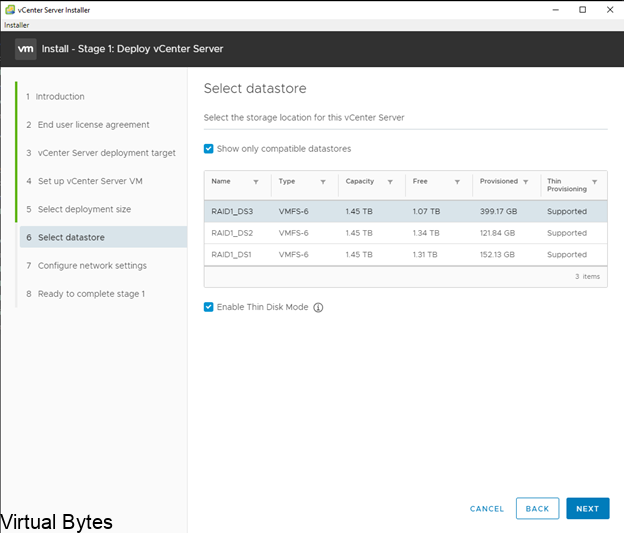Click the 399.17 GB provisioned value
The width and height of the screenshot is (624, 533).
[x=498, y=211]
